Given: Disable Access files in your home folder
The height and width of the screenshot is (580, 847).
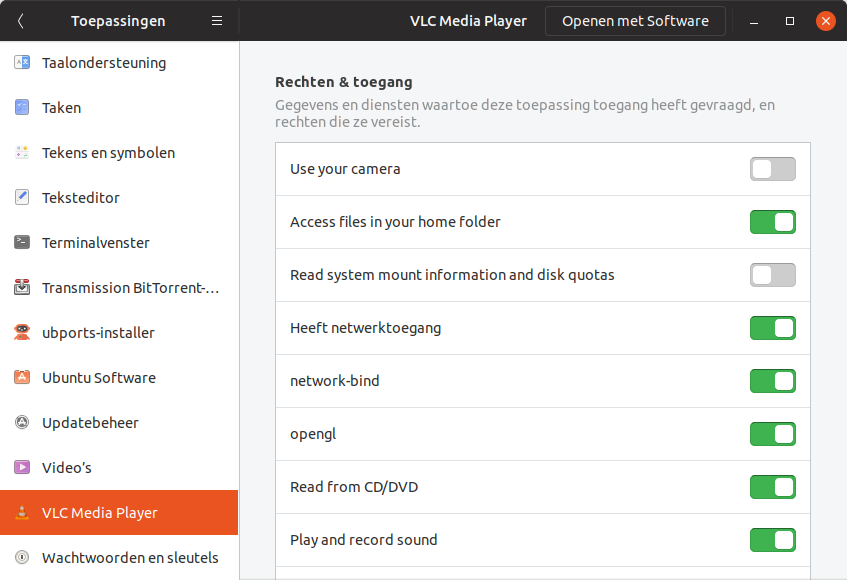Looking at the screenshot, I should (772, 222).
